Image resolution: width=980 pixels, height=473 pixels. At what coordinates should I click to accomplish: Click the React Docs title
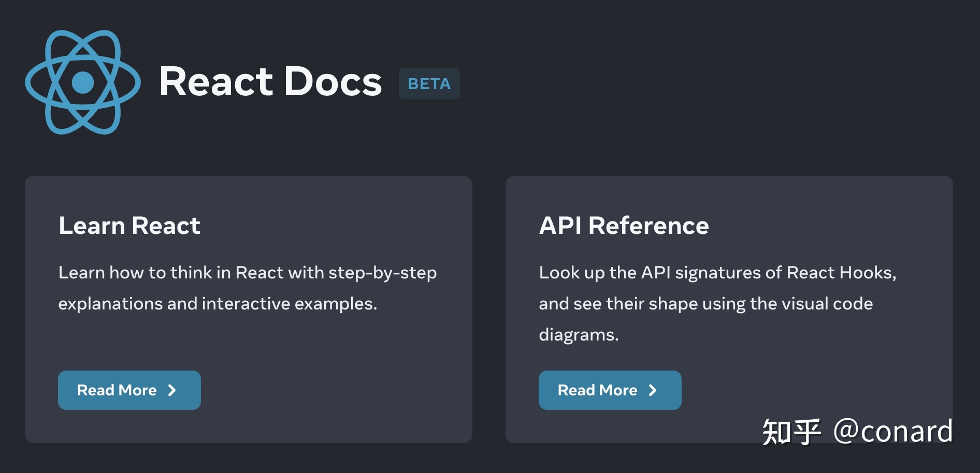pos(270,82)
